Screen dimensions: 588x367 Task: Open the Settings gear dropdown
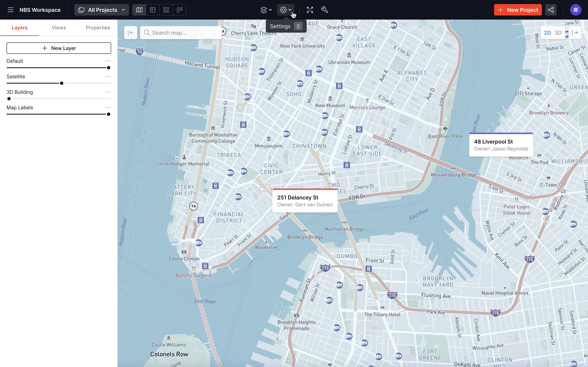click(285, 10)
